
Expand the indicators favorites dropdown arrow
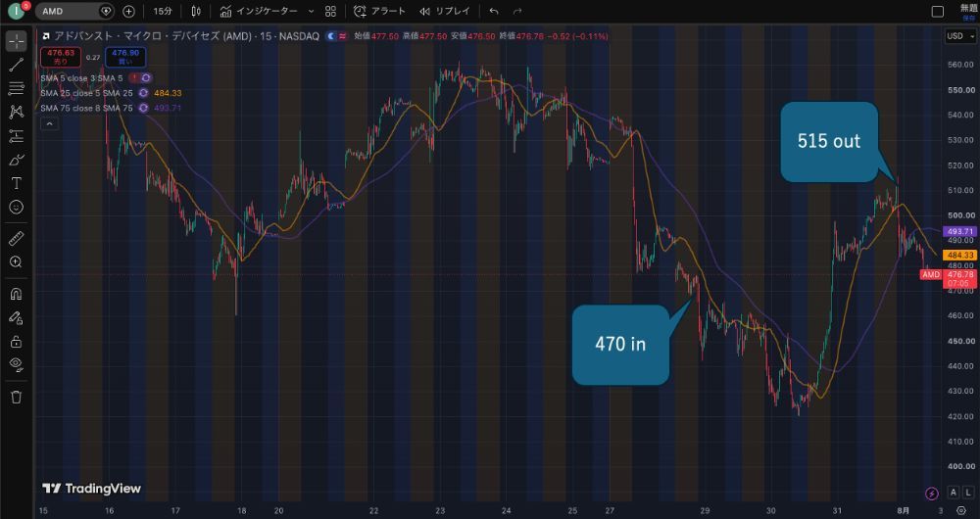(x=311, y=11)
